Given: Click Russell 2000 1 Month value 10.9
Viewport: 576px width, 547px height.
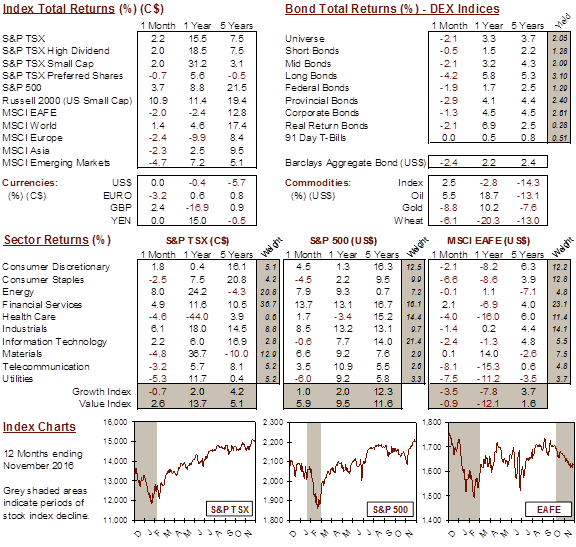Looking at the screenshot, I should tap(158, 101).
